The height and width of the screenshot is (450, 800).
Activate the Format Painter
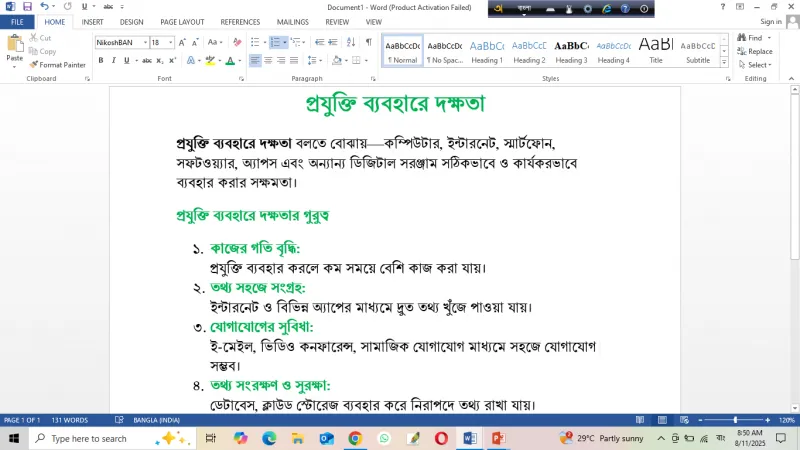(57, 65)
